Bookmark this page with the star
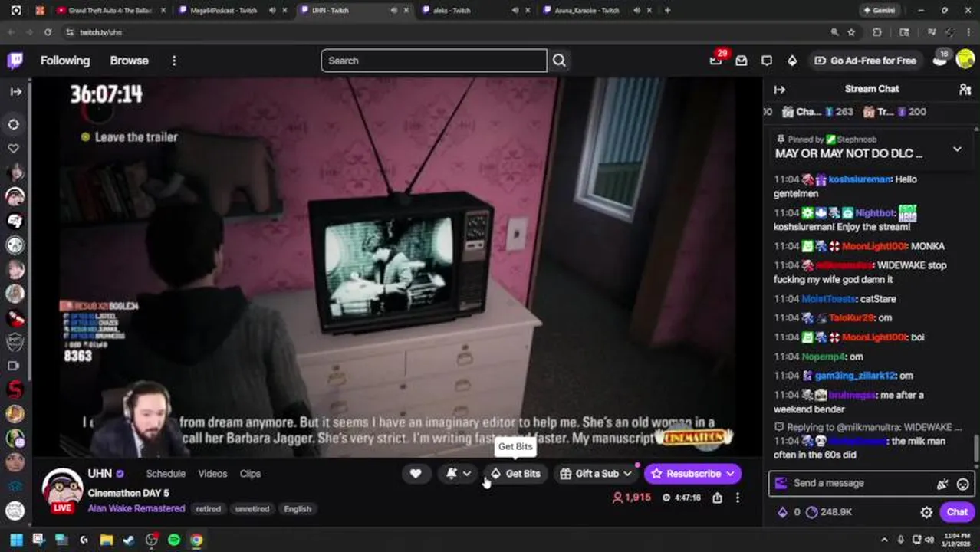This screenshot has height=552, width=980. tap(851, 32)
